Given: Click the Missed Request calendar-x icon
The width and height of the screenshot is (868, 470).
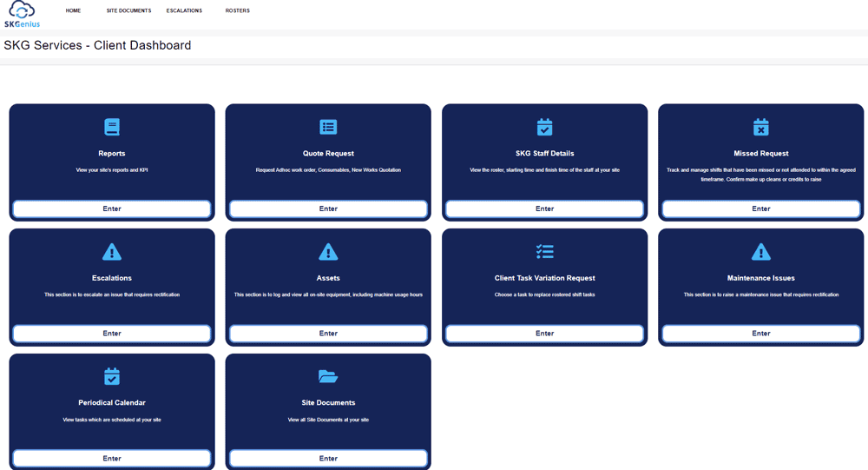Looking at the screenshot, I should 761,127.
